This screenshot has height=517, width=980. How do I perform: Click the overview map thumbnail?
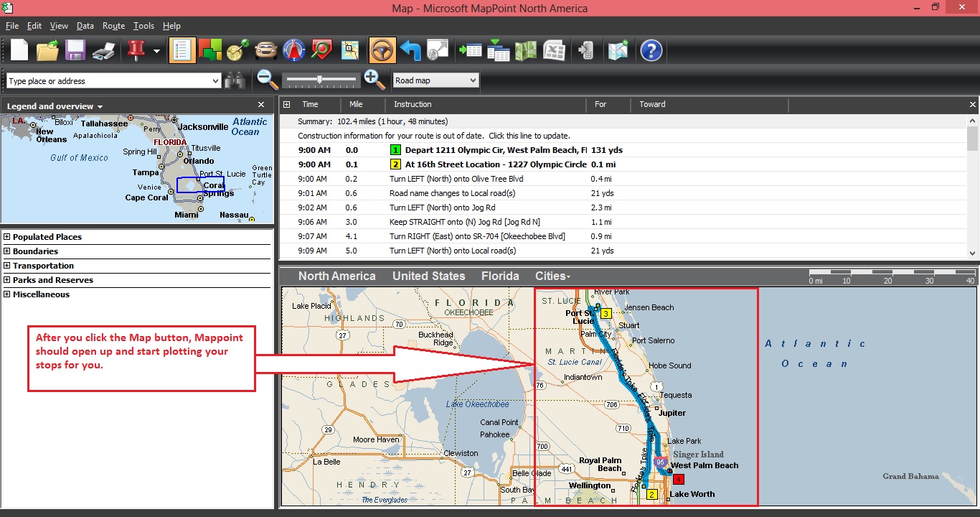tap(137, 169)
